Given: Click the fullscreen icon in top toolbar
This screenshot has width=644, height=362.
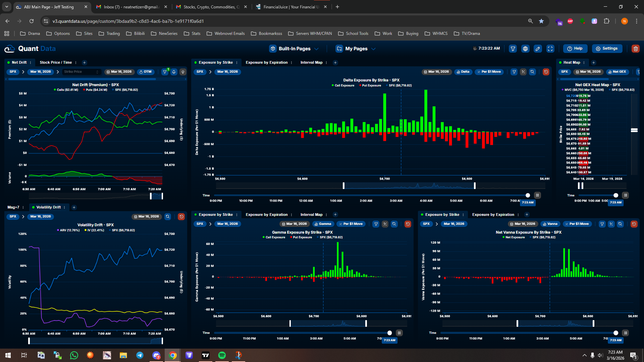Looking at the screenshot, I should (x=550, y=49).
